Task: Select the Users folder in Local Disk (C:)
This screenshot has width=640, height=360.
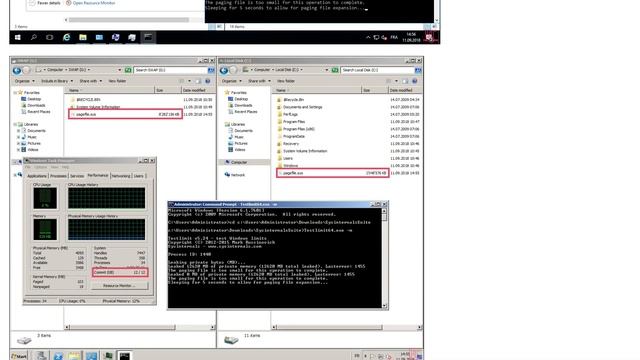Action: click(287, 158)
